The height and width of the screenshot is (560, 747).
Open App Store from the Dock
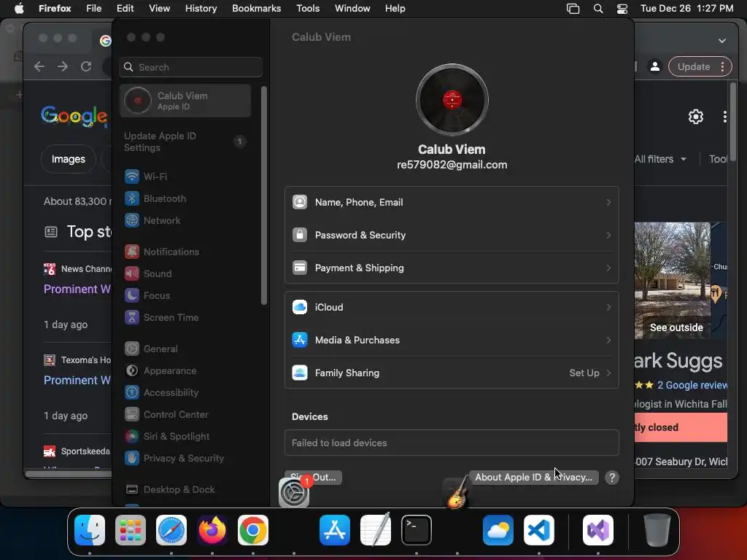(x=335, y=530)
